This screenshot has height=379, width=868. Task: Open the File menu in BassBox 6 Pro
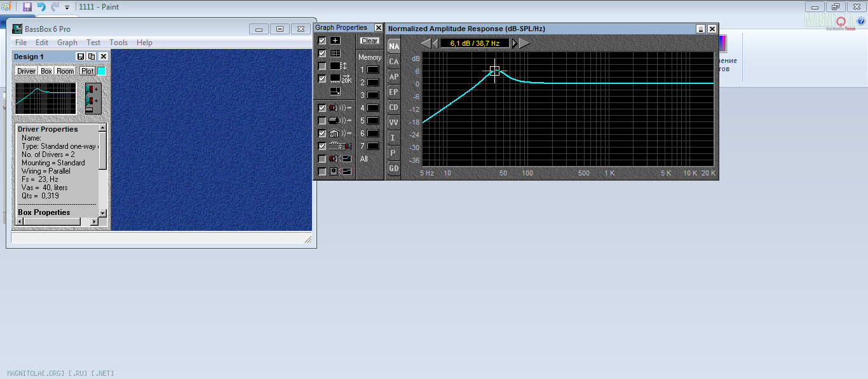(x=21, y=43)
